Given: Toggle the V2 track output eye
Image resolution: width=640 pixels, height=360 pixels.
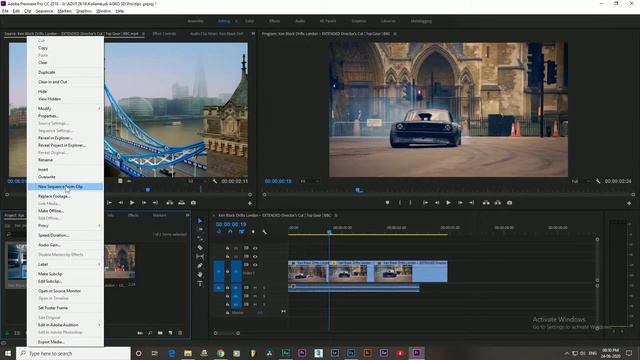Looking at the screenshot, I should [255, 257].
